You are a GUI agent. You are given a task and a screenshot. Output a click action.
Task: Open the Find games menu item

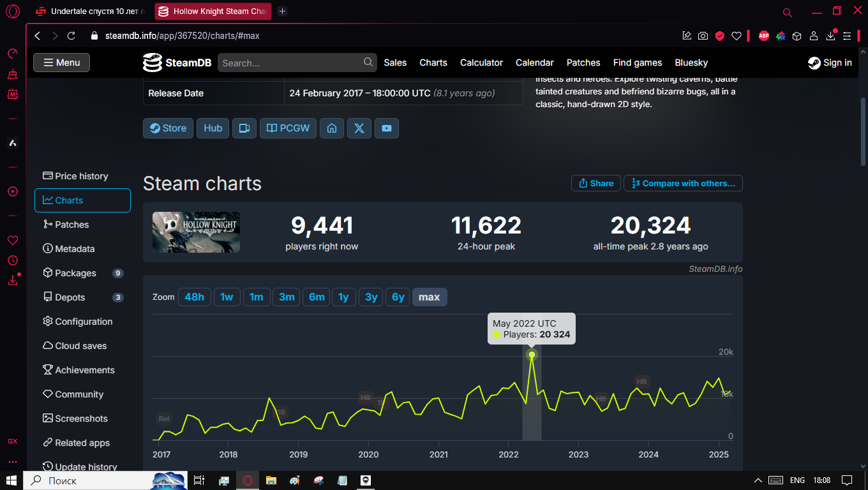pos(637,63)
